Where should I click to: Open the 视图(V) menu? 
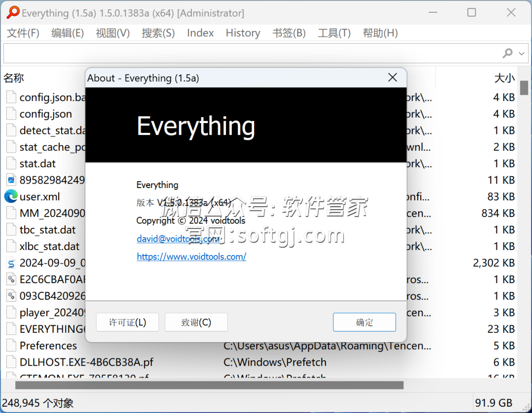(x=113, y=33)
